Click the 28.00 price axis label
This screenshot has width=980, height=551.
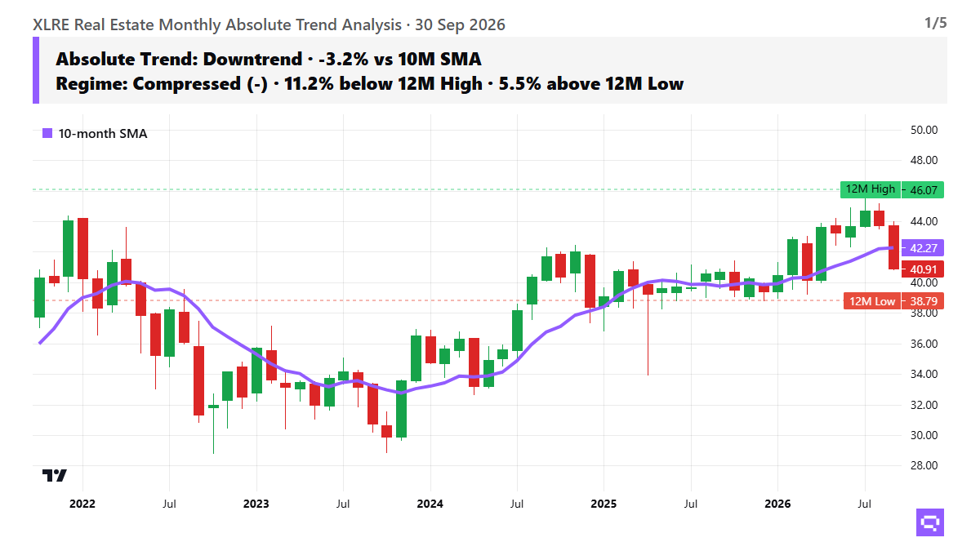click(x=924, y=465)
